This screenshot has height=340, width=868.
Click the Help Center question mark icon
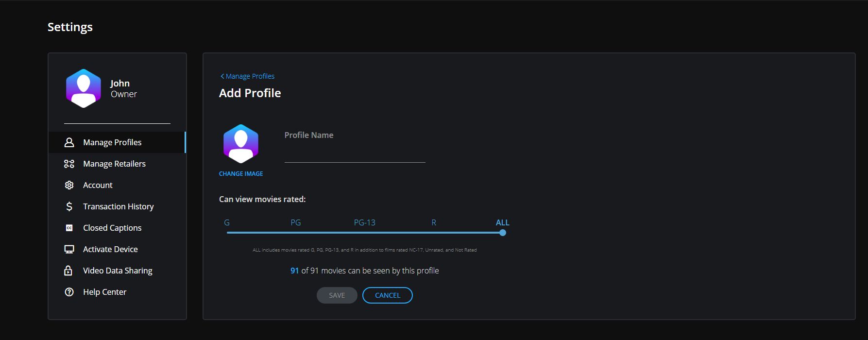point(69,292)
